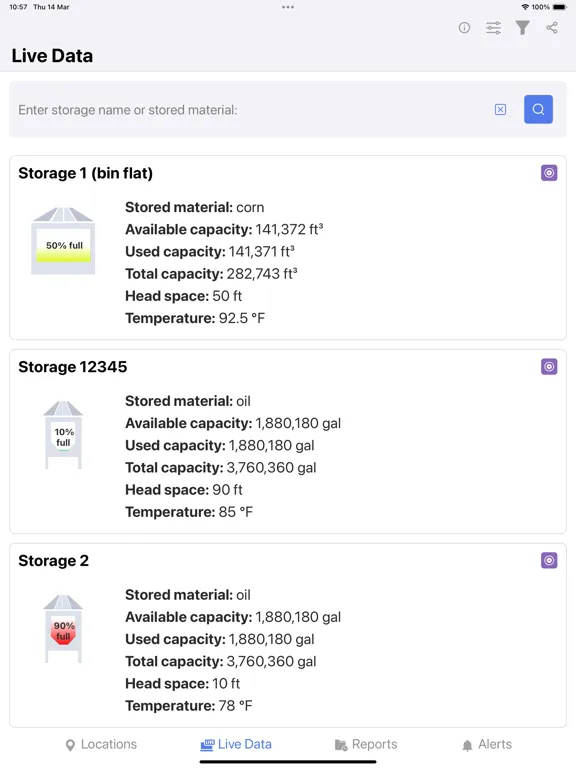Tap the three-dot multitasking indicator at top
Screen dimensions: 576x768
pyautogui.click(x=288, y=7)
